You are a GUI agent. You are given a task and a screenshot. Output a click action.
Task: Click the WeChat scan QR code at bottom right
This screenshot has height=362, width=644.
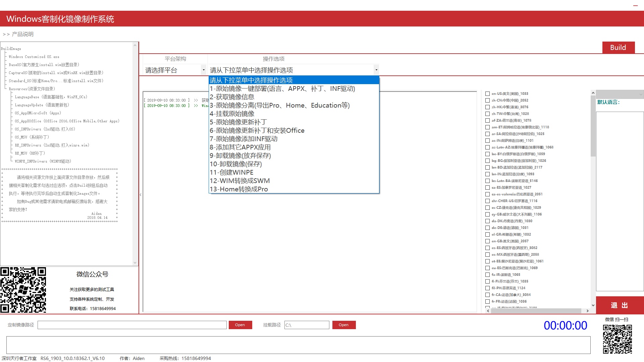click(x=617, y=339)
